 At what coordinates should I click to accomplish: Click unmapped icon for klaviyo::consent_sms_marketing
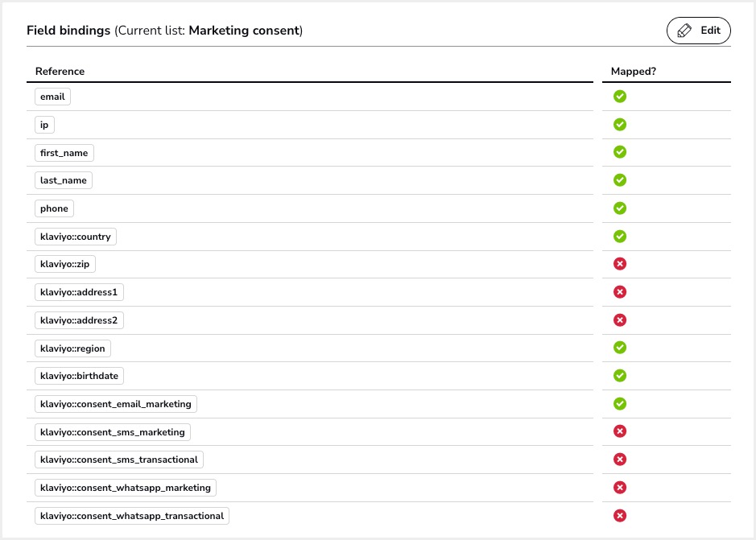[x=620, y=431]
